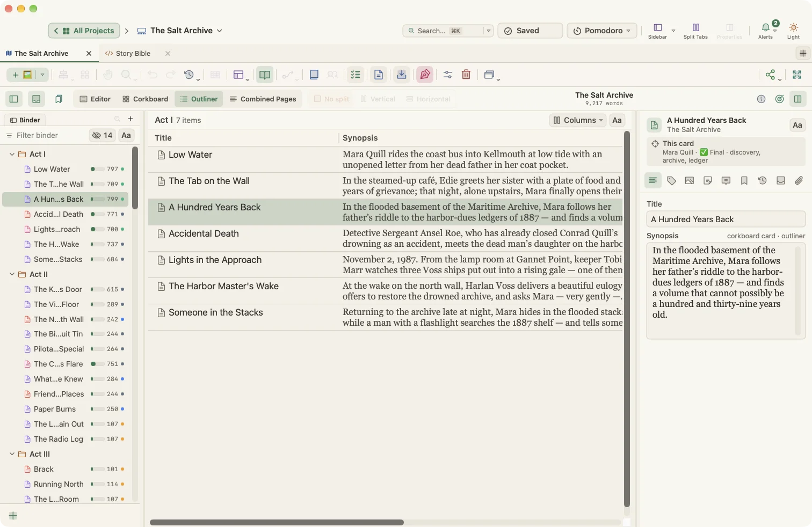
Task: Open the Columns dropdown in the outliner
Action: pos(578,120)
